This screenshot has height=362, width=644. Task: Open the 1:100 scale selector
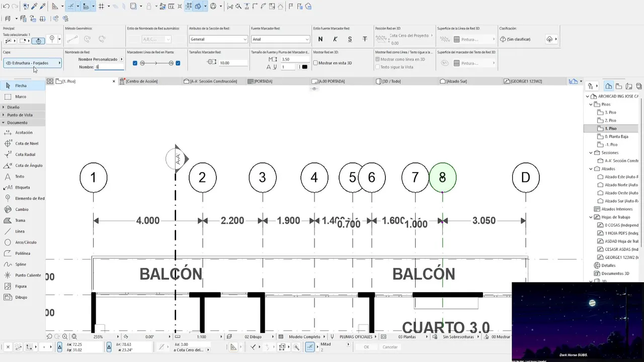click(x=201, y=337)
